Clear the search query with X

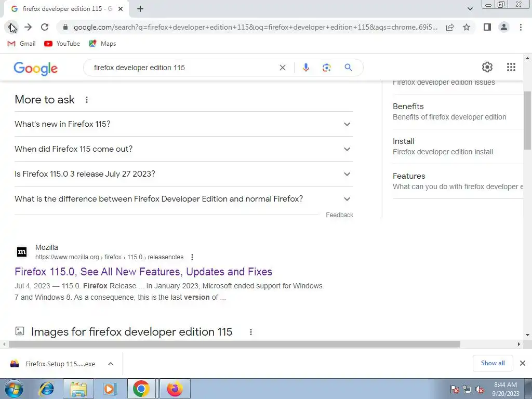[282, 68]
